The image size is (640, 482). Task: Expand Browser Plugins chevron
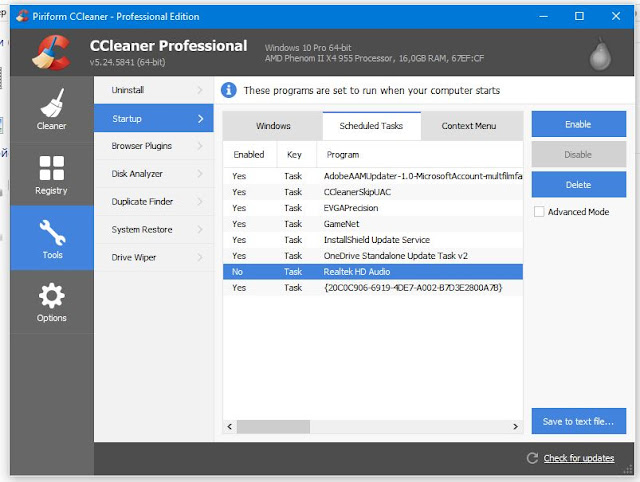(200, 146)
